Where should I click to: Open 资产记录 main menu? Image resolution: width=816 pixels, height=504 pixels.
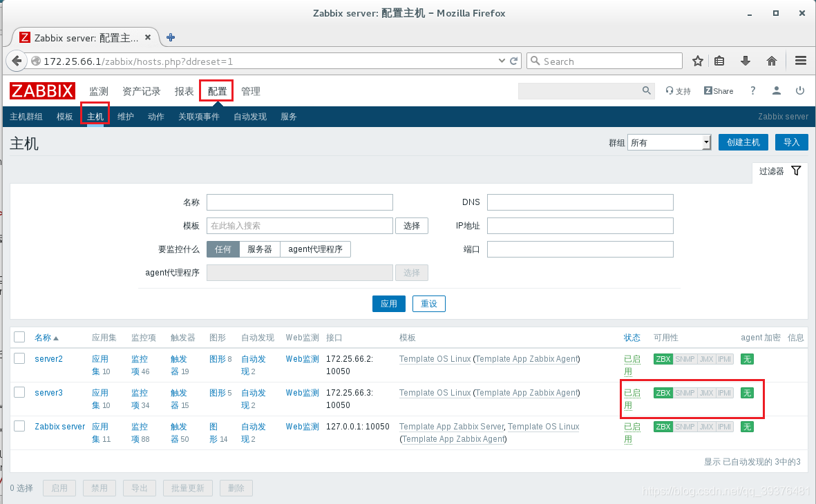[142, 92]
